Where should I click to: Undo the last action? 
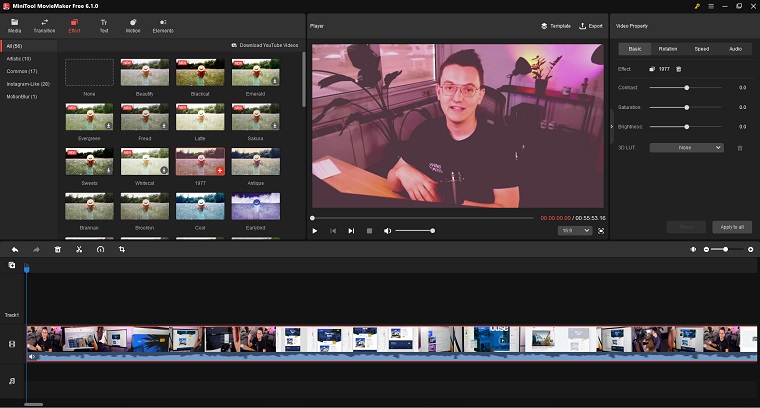(15, 249)
